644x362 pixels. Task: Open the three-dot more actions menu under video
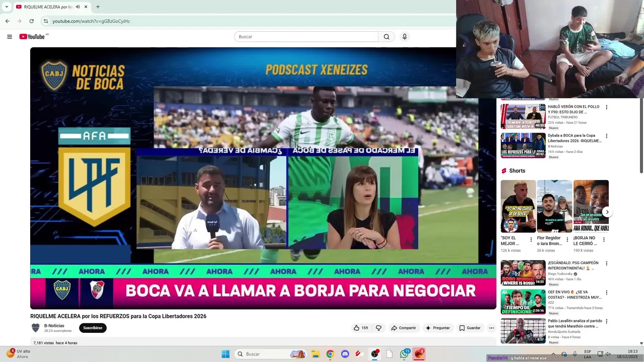[492, 328]
